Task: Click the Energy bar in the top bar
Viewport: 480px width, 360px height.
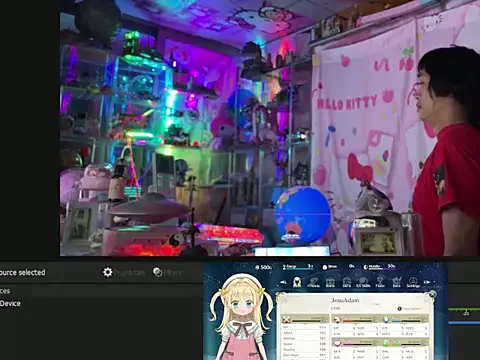Action: point(298,267)
